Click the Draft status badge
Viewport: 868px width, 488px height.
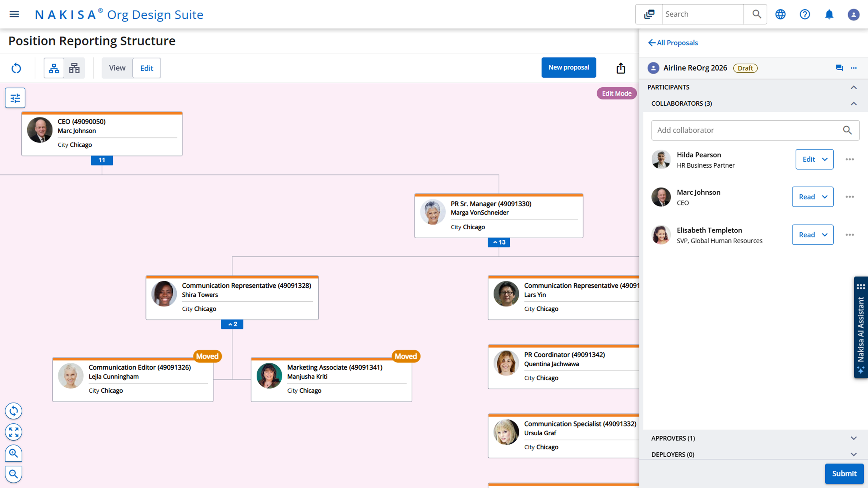click(745, 68)
